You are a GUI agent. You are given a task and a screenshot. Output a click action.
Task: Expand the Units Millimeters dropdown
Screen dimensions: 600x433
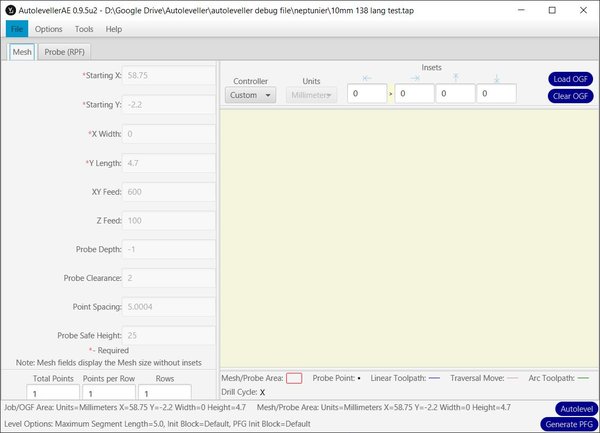coord(310,95)
